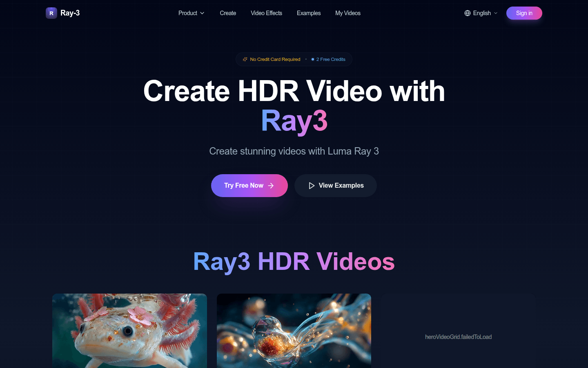The width and height of the screenshot is (588, 368).
Task: Click the play triangle icon in View Examples
Action: tap(311, 185)
